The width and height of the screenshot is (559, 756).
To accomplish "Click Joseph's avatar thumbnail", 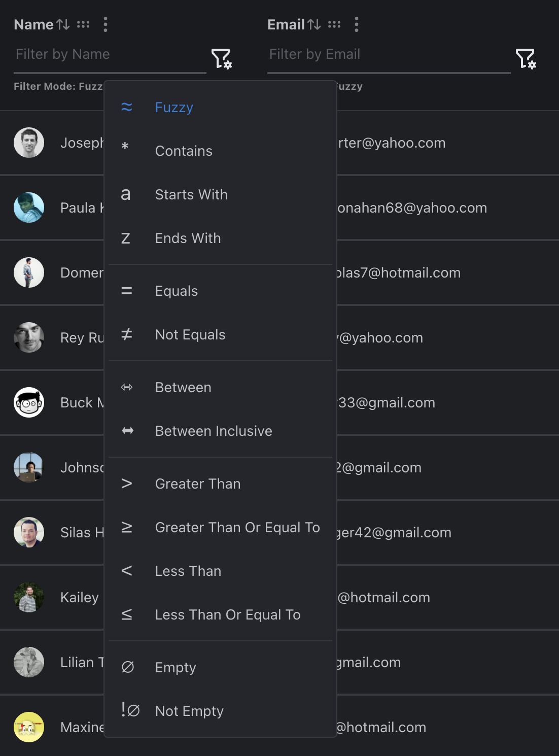I will pyautogui.click(x=29, y=143).
